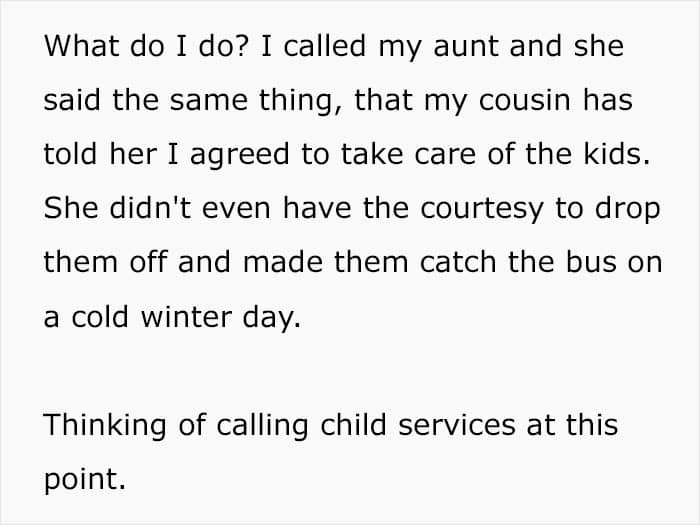Click the word "Thinking" starting second paragraph
Viewport: 700px width, 525px height.
coord(105,425)
